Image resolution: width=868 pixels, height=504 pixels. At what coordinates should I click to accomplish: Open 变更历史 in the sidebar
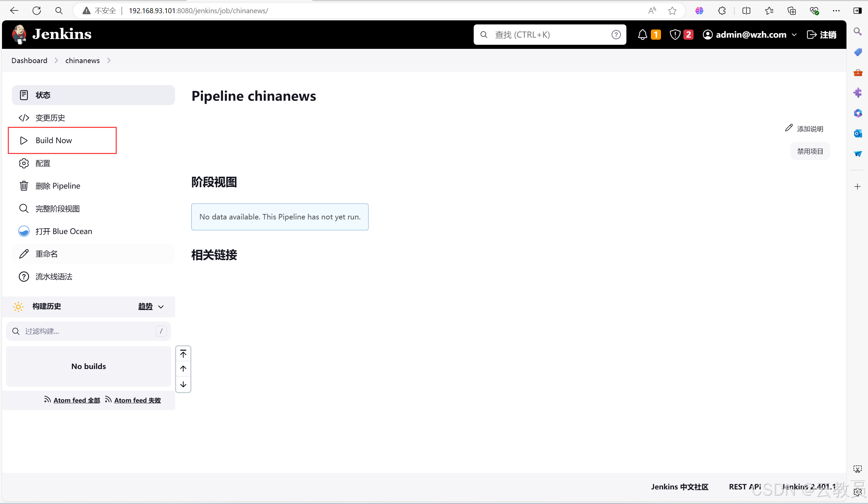(x=93, y=118)
